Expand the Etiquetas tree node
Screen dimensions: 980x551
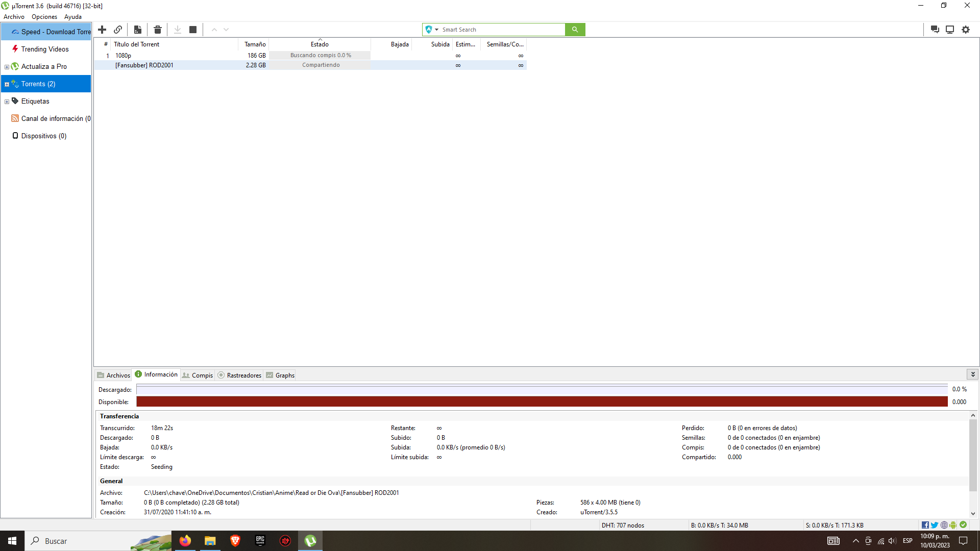point(7,102)
